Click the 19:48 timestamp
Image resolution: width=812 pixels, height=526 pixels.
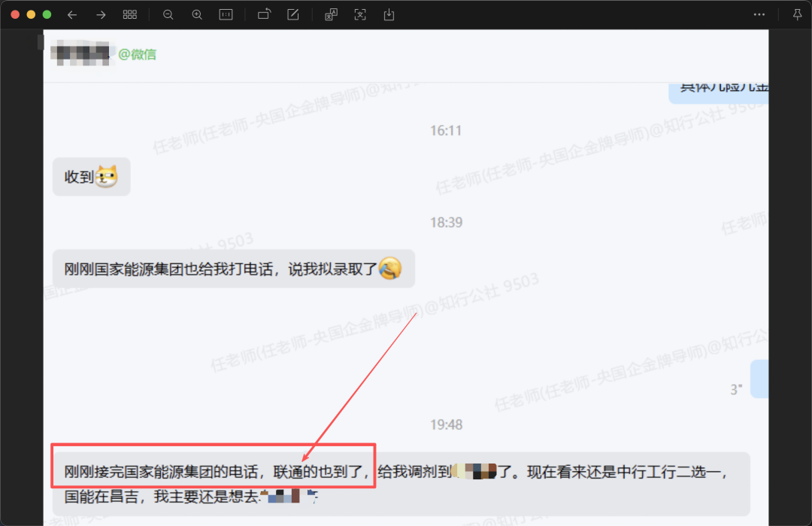tap(446, 425)
